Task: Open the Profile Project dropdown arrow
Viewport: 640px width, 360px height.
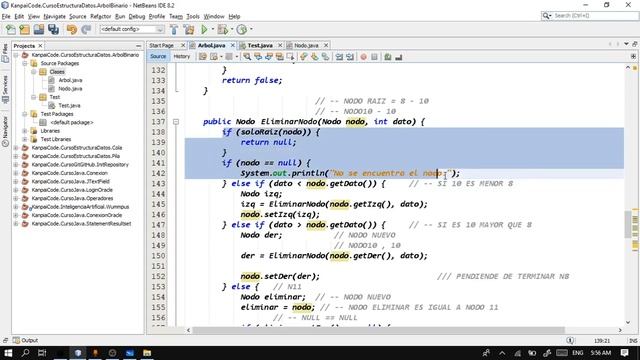Action: coord(251,29)
